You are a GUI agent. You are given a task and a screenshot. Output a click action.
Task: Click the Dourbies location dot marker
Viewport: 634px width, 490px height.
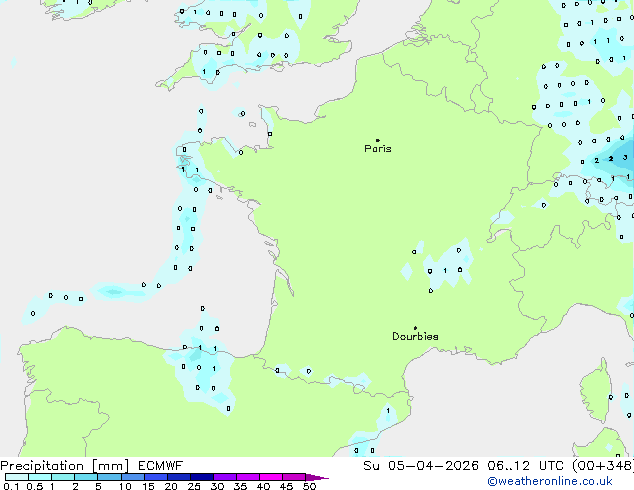415,328
